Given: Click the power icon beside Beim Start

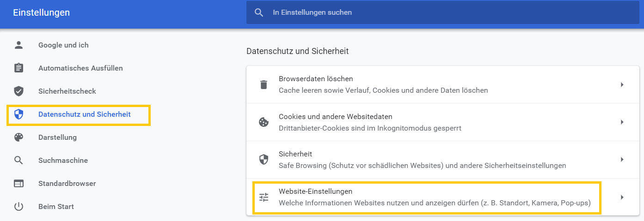Looking at the screenshot, I should pyautogui.click(x=18, y=207).
